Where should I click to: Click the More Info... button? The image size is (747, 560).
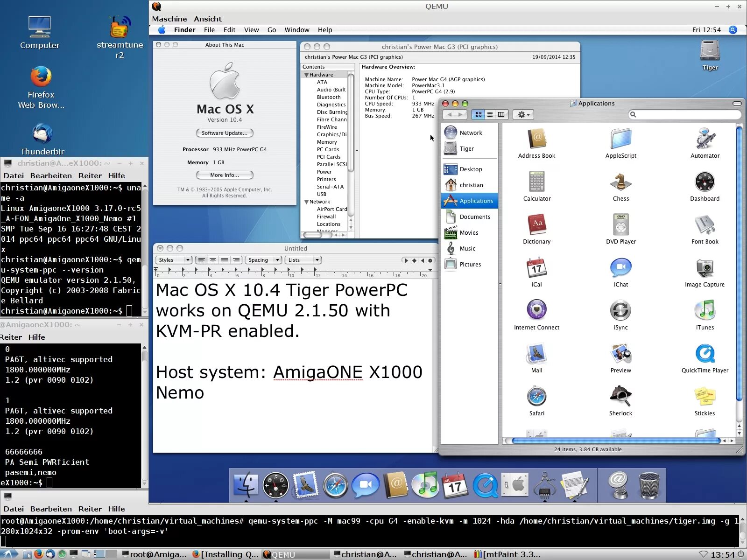click(225, 175)
